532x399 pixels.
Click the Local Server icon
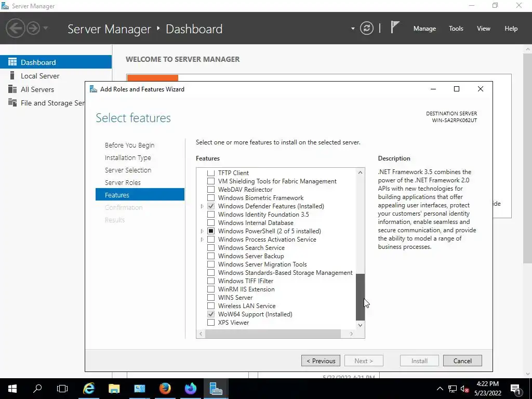point(12,76)
